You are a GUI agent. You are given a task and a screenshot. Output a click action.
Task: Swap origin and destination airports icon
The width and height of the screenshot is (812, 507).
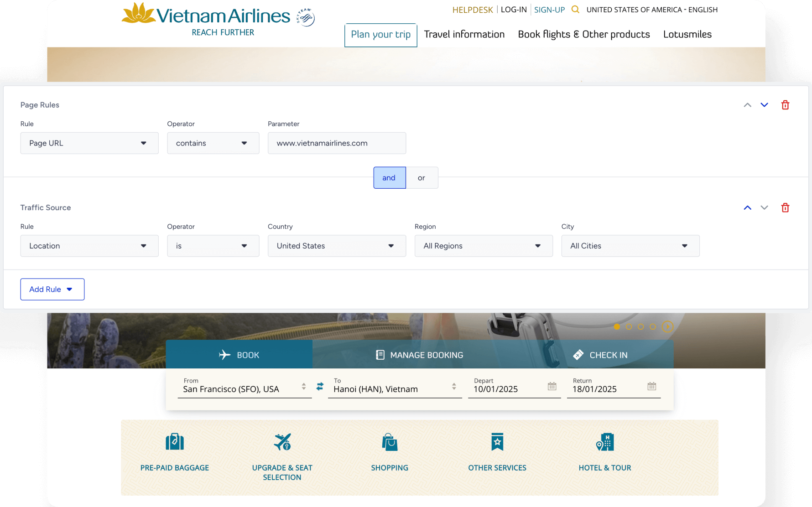(x=320, y=386)
